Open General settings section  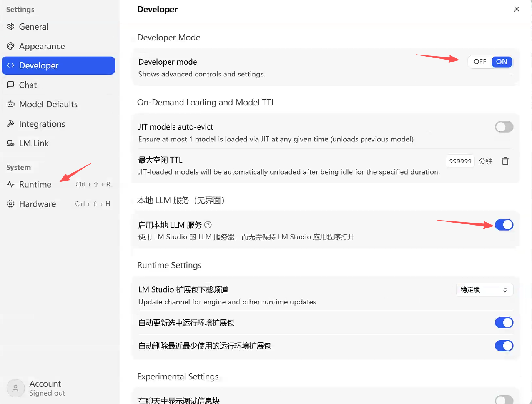58,27
